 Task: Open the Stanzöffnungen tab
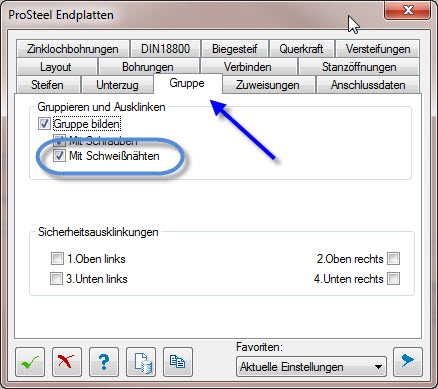pos(359,67)
